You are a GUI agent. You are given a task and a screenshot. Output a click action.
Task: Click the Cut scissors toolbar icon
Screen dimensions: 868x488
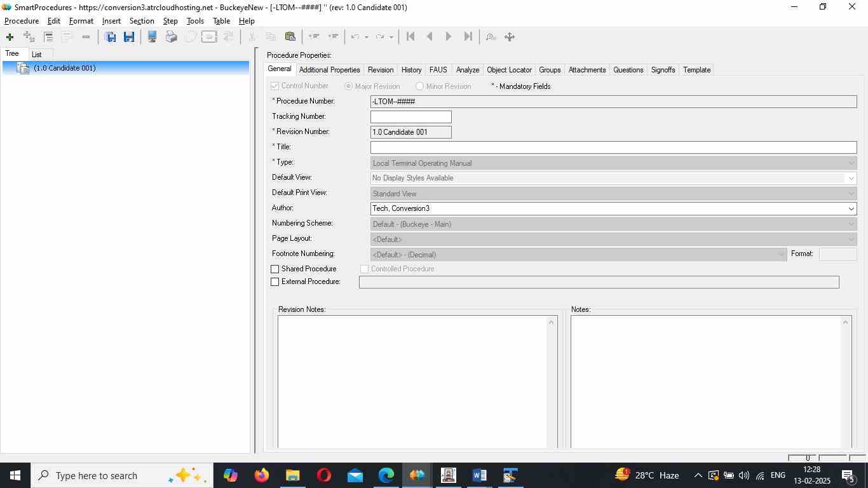click(x=252, y=37)
